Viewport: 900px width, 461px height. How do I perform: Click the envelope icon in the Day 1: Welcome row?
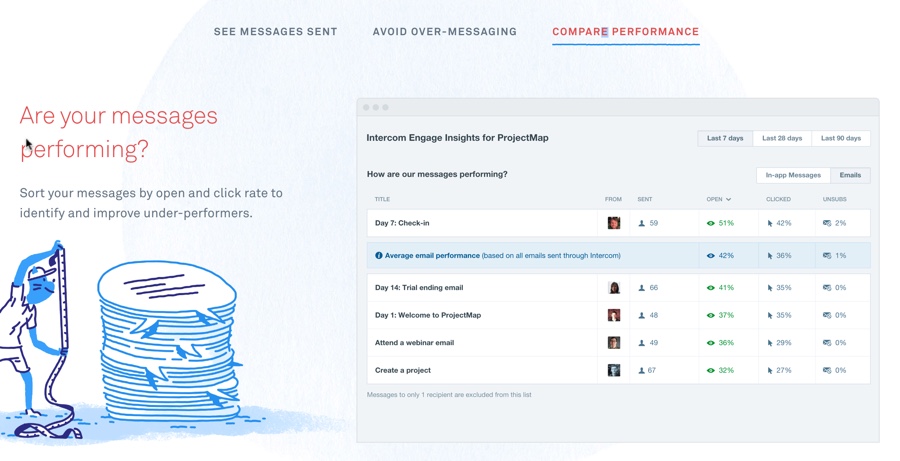[827, 315]
